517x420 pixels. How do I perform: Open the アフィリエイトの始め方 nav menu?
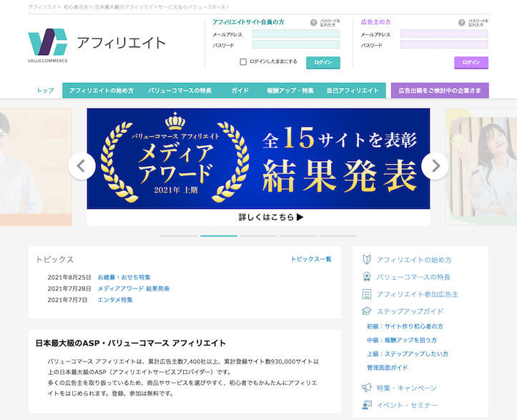102,90
